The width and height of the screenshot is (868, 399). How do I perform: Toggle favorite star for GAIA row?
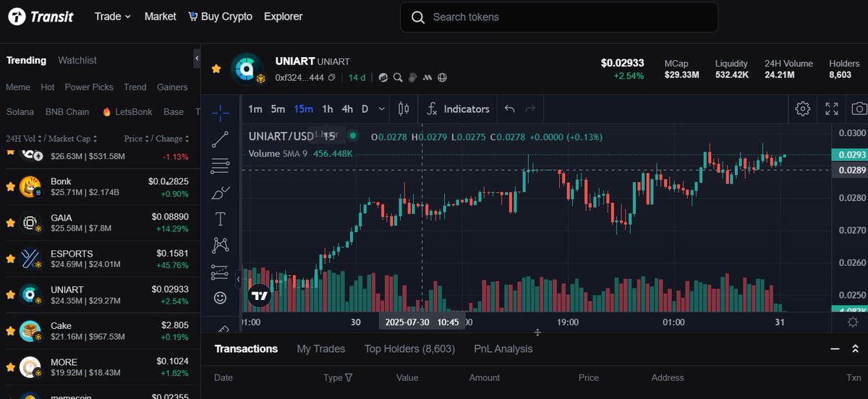click(x=10, y=223)
